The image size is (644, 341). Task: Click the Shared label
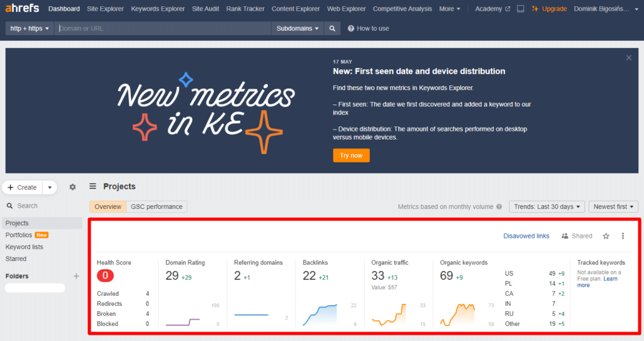click(582, 236)
